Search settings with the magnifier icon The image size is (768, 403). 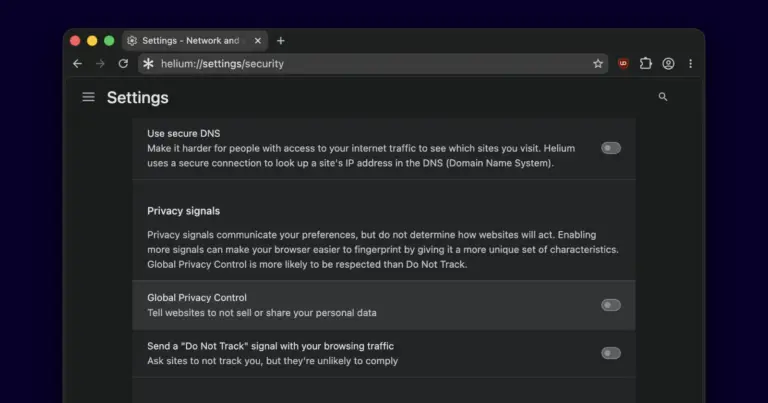(663, 97)
